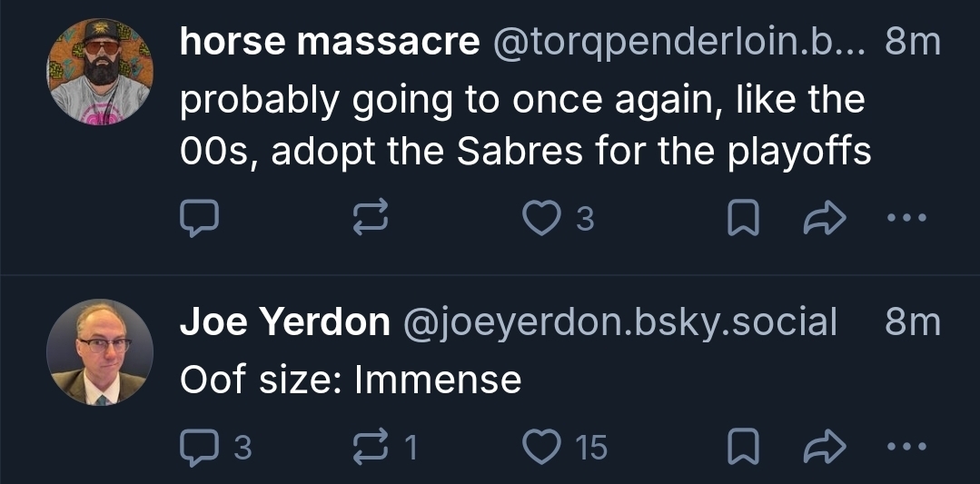Viewport: 980px width, 484px height.
Task: Open Joe Yerdon's profile avatar
Action: click(100, 351)
